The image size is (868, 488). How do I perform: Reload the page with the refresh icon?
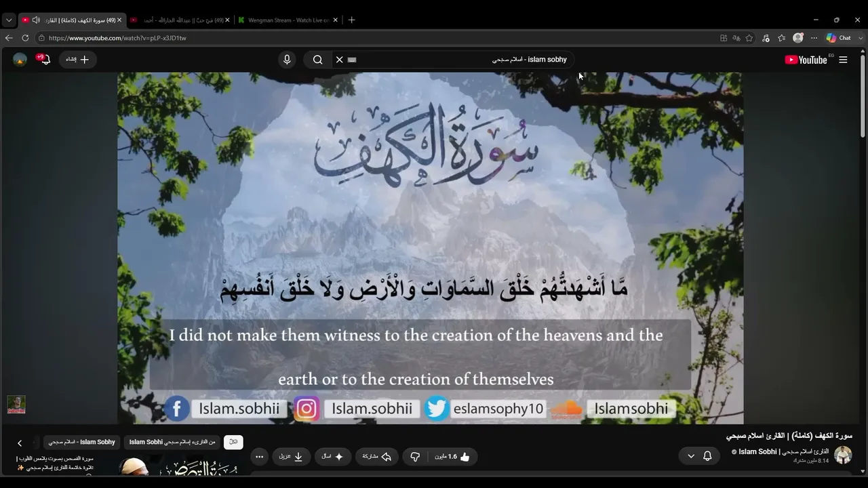click(x=25, y=38)
